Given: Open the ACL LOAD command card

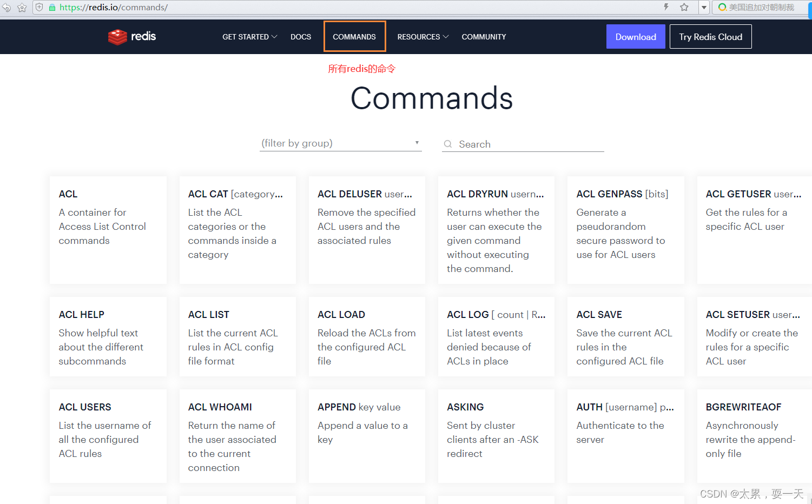Looking at the screenshot, I should tap(367, 336).
